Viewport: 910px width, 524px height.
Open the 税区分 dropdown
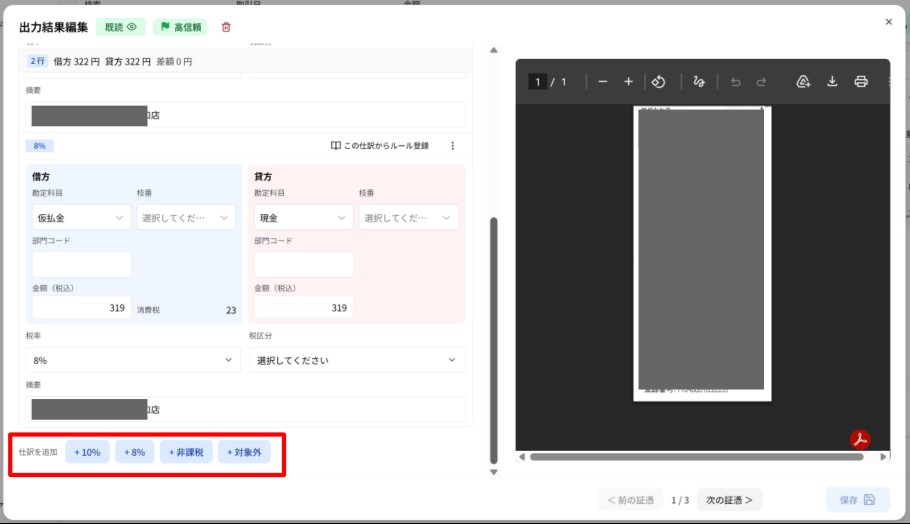click(357, 360)
